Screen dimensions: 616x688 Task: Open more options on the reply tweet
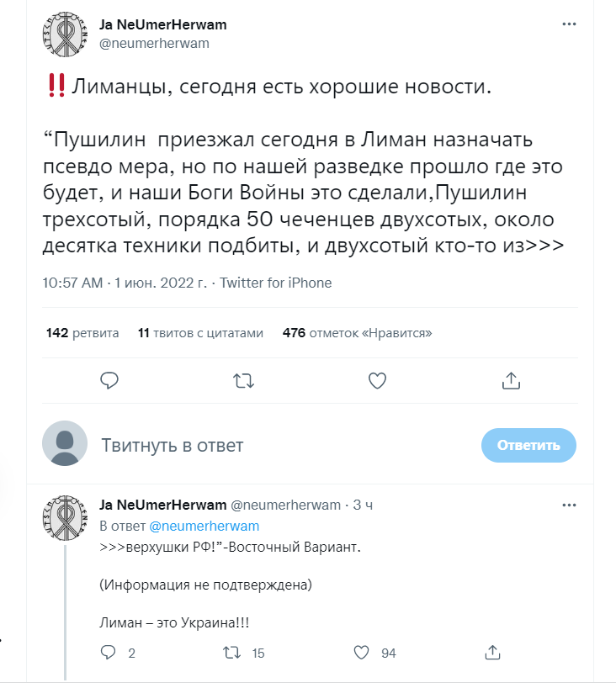click(571, 505)
